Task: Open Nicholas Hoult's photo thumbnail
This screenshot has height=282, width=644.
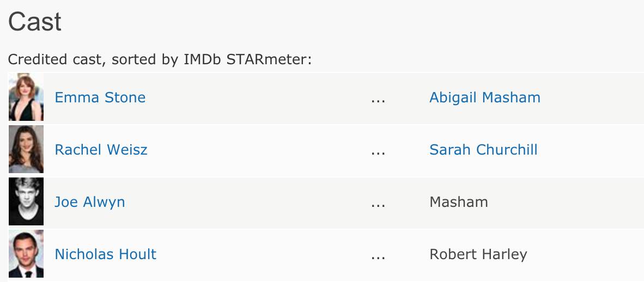Action: (26, 254)
